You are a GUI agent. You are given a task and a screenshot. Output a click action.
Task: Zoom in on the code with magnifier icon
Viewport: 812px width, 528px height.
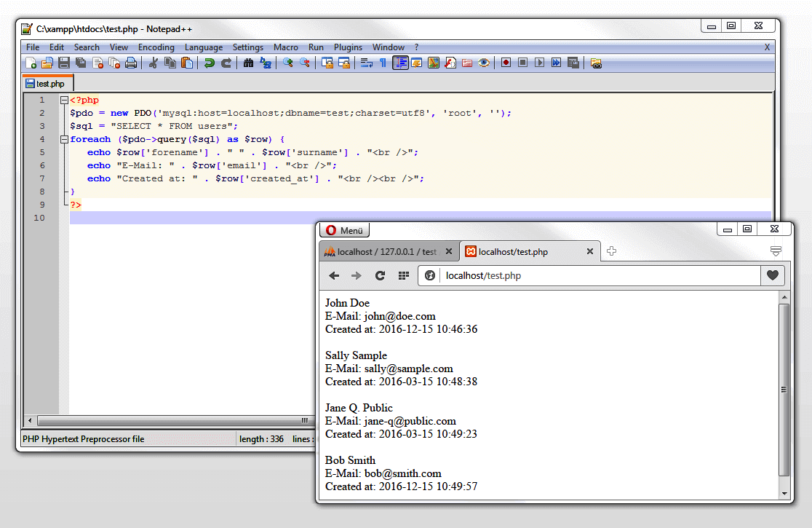tap(288, 63)
